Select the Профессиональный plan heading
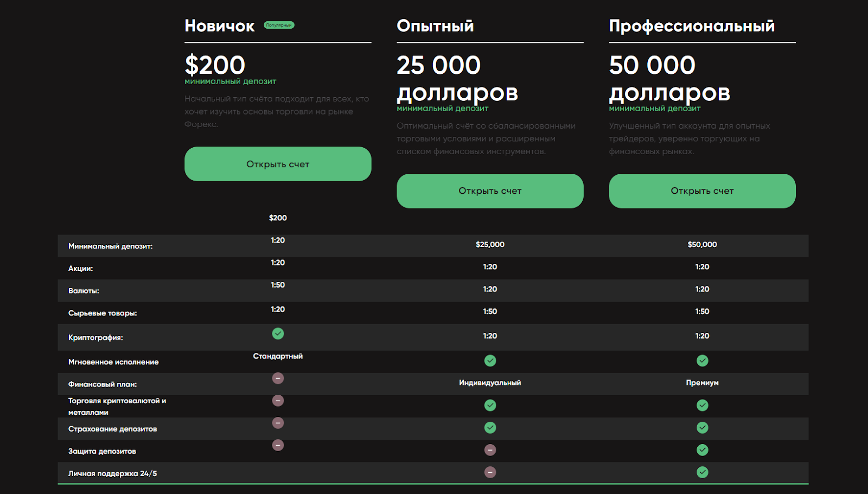Image resolution: width=868 pixels, height=494 pixels. (692, 26)
